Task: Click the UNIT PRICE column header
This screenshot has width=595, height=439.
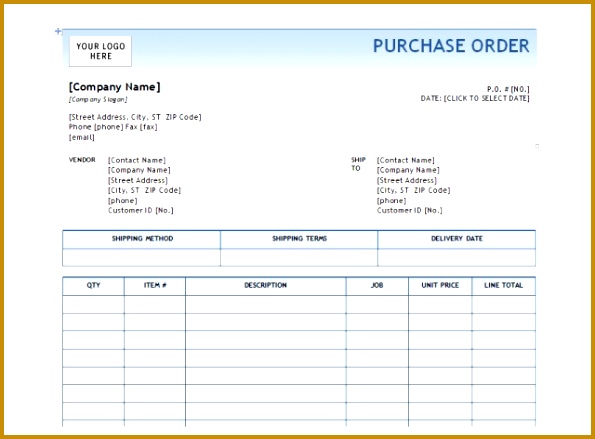Action: (440, 286)
